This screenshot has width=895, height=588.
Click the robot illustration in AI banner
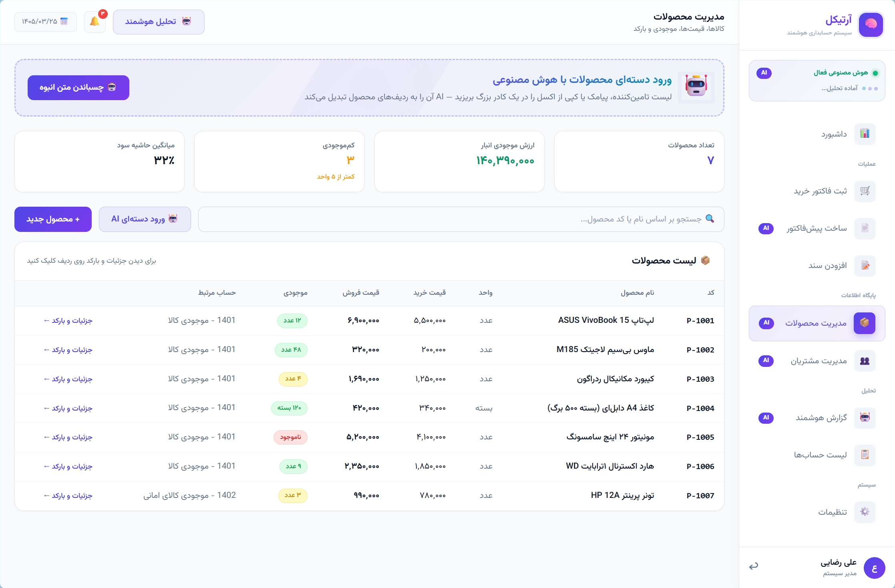[696, 87]
